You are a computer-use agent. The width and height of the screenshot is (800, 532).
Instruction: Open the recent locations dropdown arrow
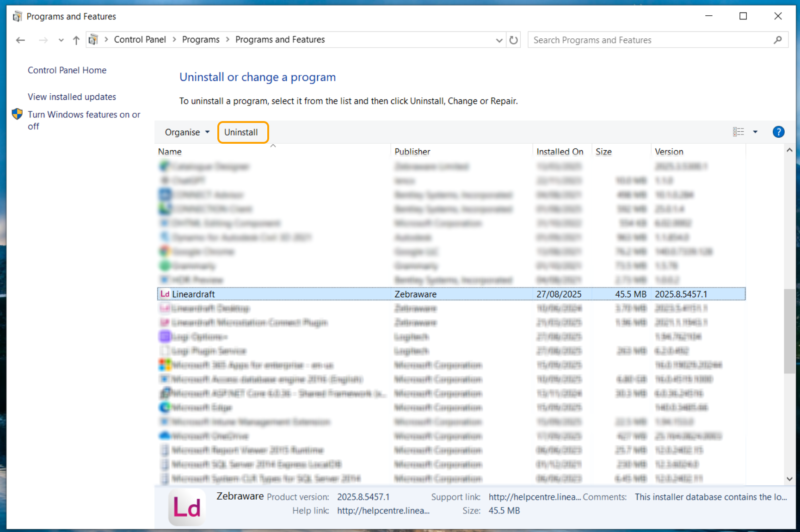[x=61, y=40]
